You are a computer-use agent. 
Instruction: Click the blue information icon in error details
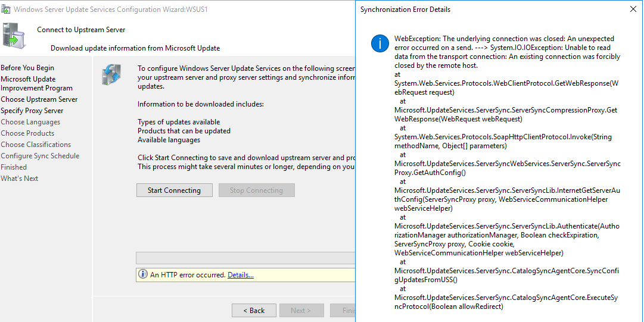click(379, 43)
